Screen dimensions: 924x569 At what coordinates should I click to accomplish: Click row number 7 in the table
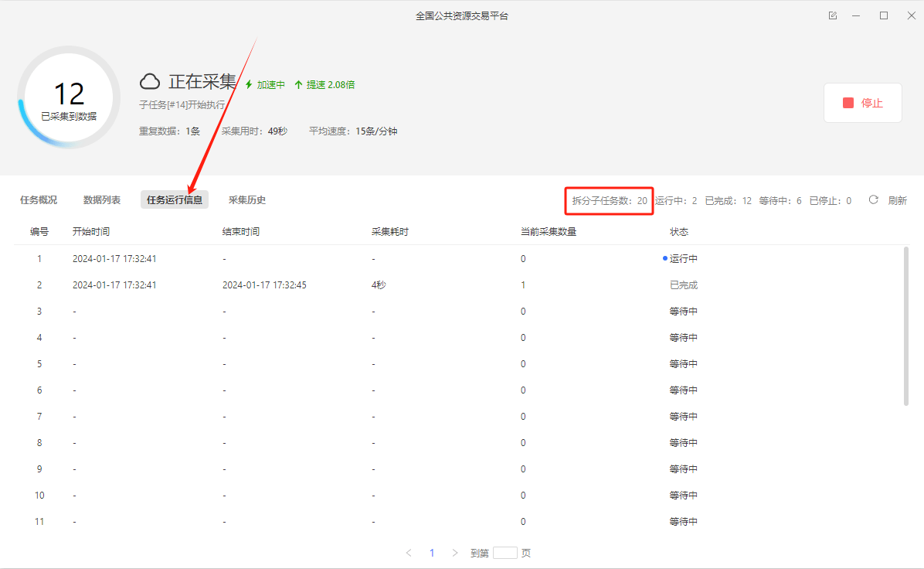pyautogui.click(x=39, y=416)
